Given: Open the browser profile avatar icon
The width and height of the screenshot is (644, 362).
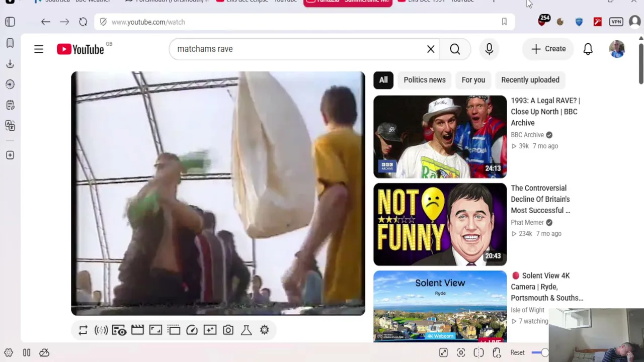Looking at the screenshot, I should 634,22.
